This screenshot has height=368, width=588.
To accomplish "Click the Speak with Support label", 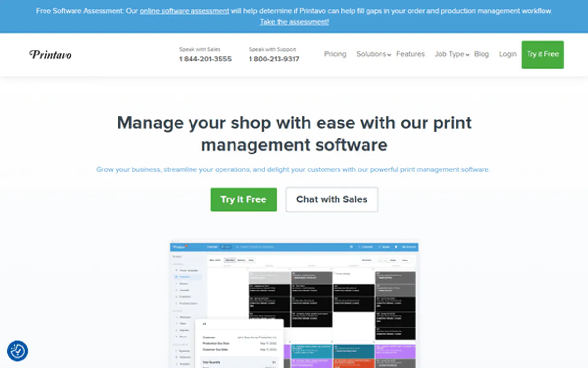I will point(272,49).
